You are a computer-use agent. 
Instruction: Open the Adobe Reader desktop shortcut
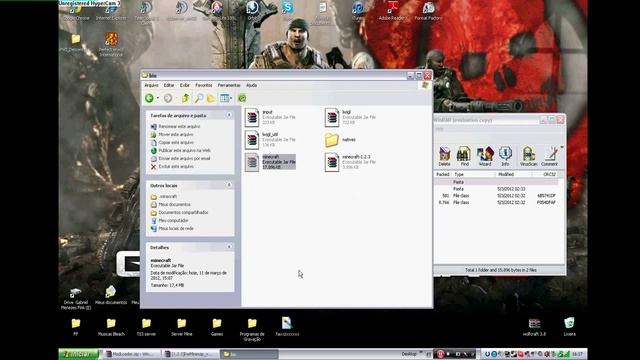[x=392, y=11]
